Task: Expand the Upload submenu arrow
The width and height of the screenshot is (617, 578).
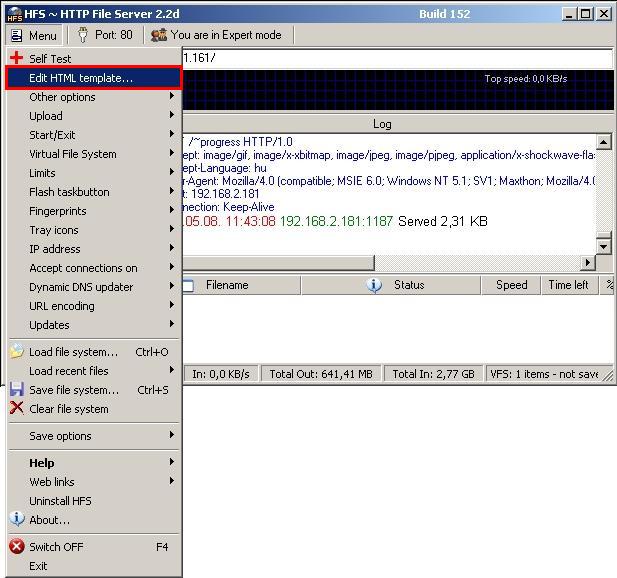Action: coord(172,114)
